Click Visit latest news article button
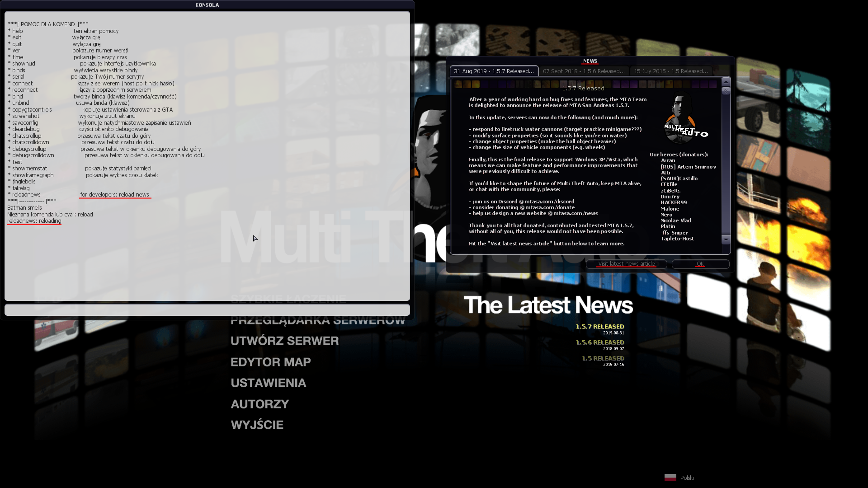Viewport: 868px width, 488px height. point(626,264)
